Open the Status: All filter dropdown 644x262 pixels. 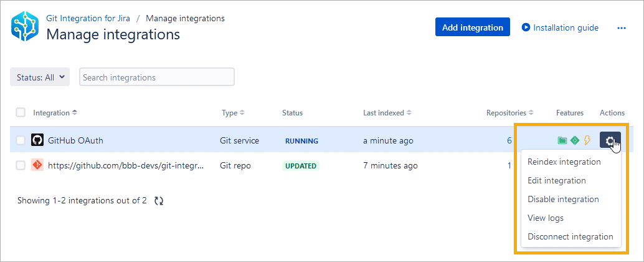click(40, 77)
